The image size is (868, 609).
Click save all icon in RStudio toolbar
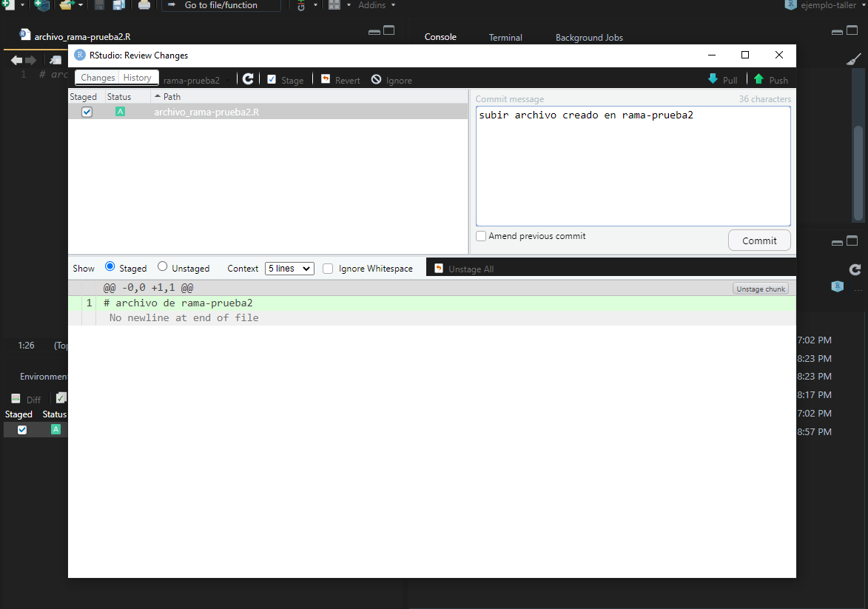119,5
